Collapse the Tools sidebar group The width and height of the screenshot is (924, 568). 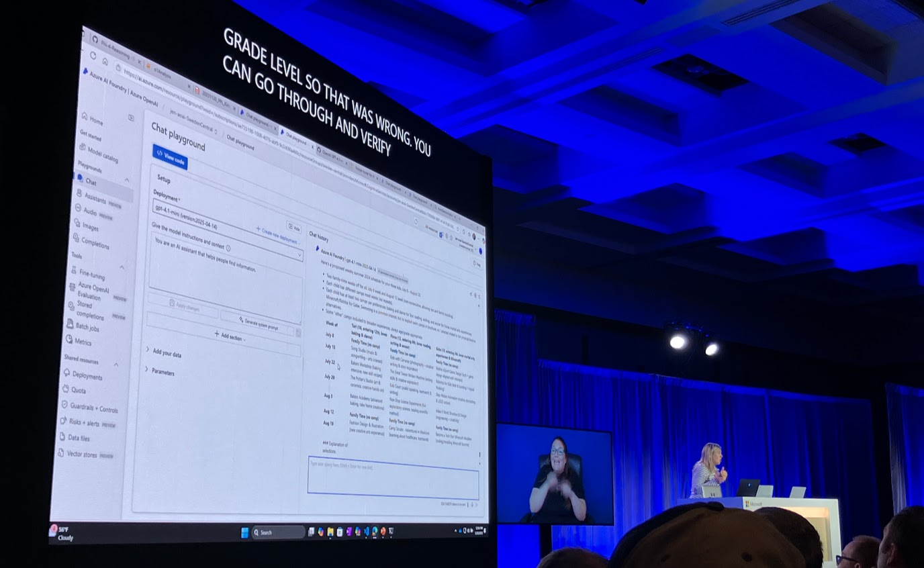(122, 268)
